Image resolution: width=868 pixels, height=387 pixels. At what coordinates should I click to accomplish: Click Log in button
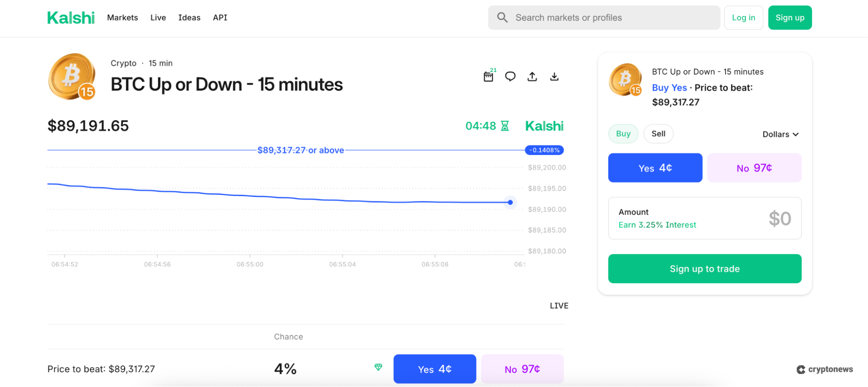(x=743, y=18)
